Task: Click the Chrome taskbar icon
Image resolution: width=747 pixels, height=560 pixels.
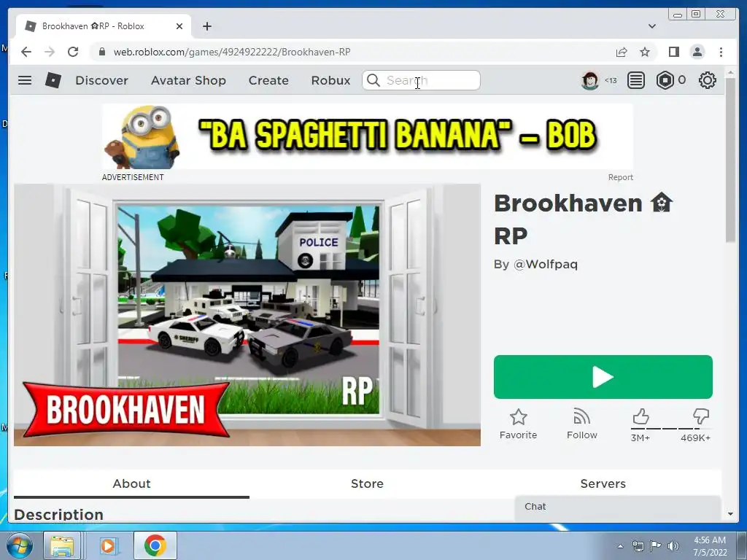Action: (155, 545)
